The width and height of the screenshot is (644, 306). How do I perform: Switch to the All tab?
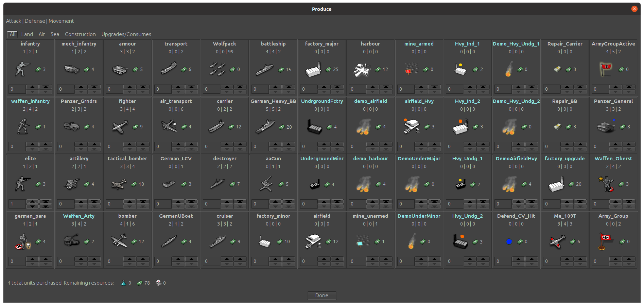13,34
